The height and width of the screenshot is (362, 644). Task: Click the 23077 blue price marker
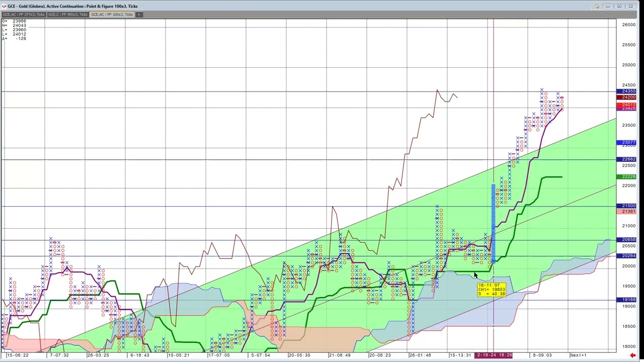point(626,143)
